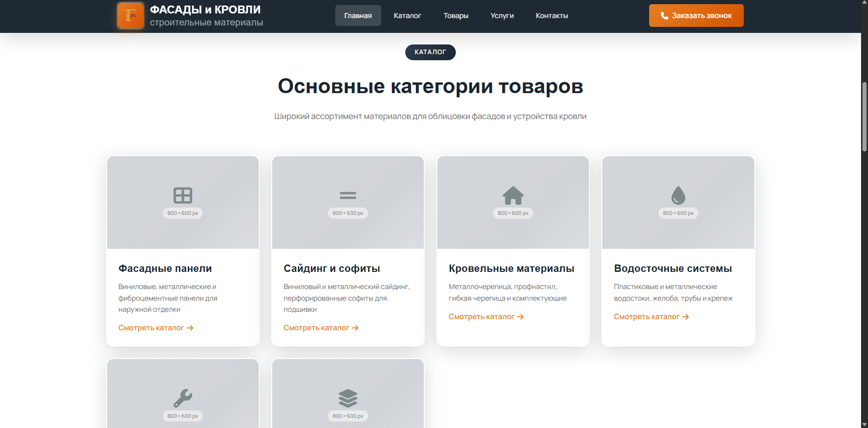This screenshot has height=428, width=868.
Task: Click Смотреть каталог under Фасадные панели
Action: tap(156, 328)
